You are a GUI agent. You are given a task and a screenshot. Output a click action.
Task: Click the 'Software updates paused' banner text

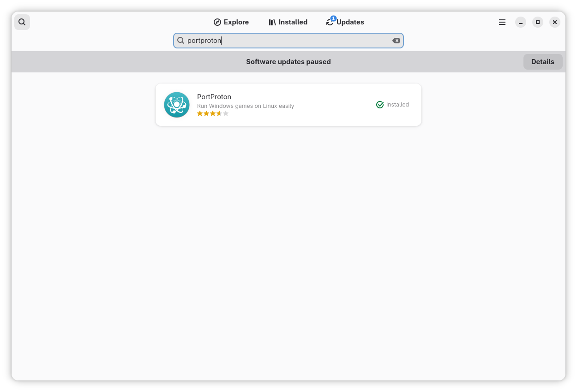[288, 62]
